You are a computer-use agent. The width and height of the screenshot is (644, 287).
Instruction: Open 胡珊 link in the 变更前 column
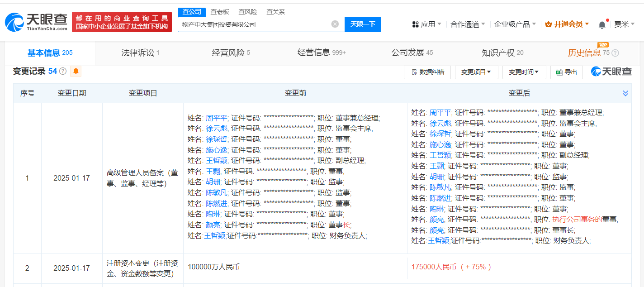213,182
